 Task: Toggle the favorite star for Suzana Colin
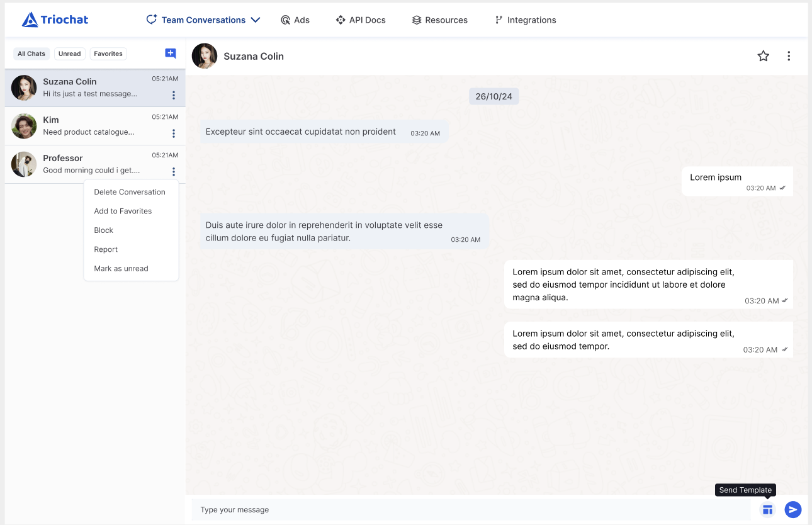click(x=763, y=56)
